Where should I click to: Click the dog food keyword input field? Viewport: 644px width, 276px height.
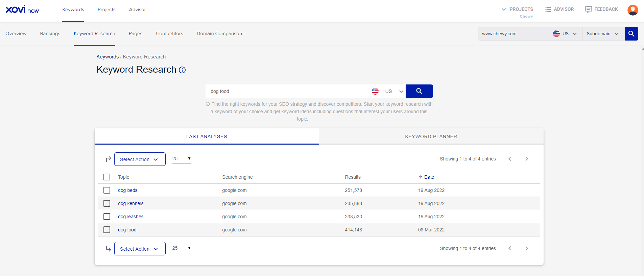click(288, 91)
